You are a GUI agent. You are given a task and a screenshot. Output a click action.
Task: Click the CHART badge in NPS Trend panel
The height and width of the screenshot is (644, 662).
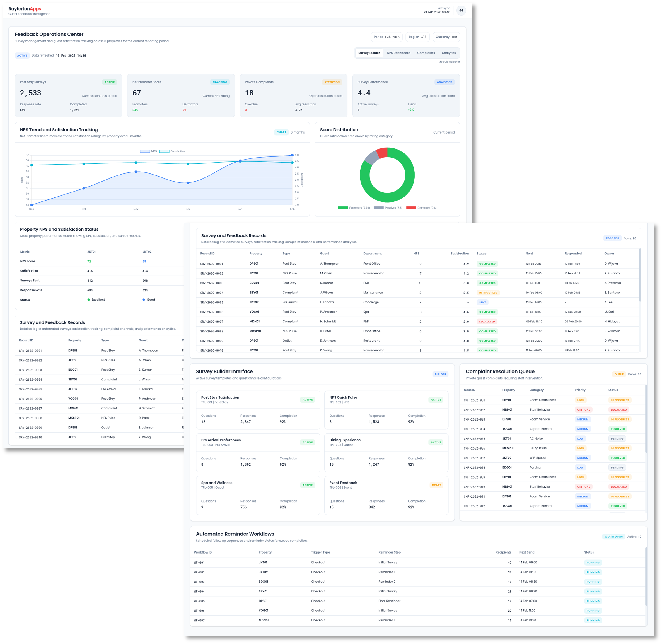point(281,132)
